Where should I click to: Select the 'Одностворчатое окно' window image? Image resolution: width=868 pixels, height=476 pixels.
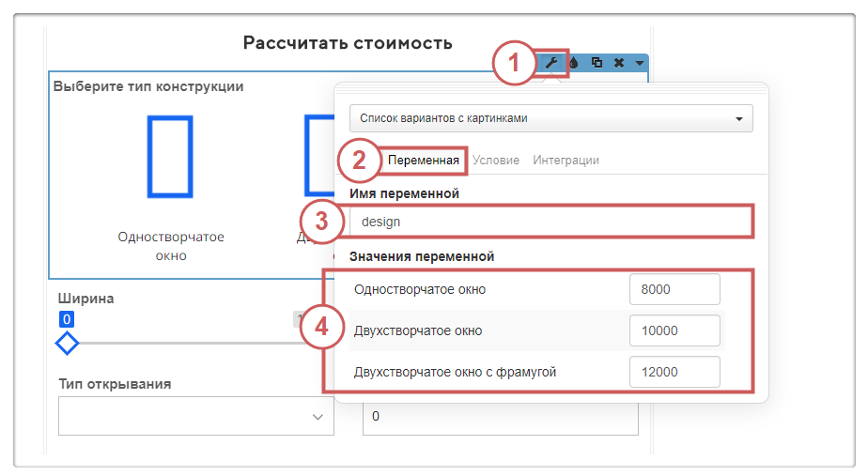pos(170,157)
